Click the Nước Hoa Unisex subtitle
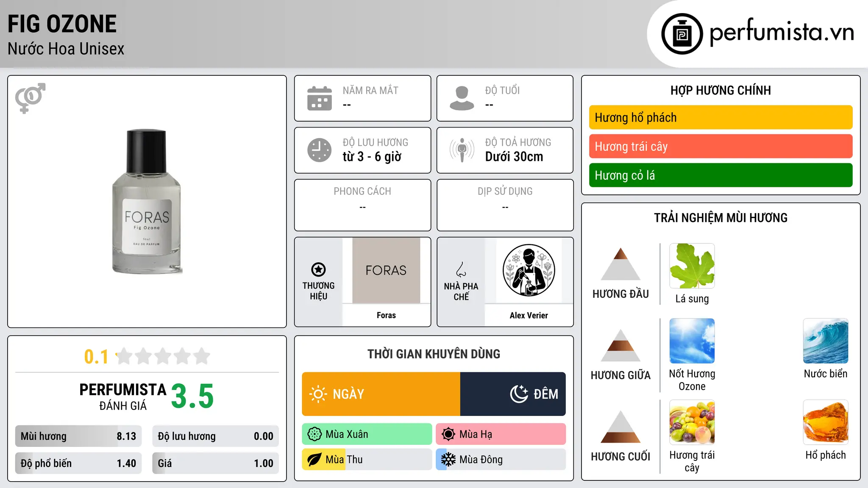Viewport: 868px width, 488px height. click(66, 49)
